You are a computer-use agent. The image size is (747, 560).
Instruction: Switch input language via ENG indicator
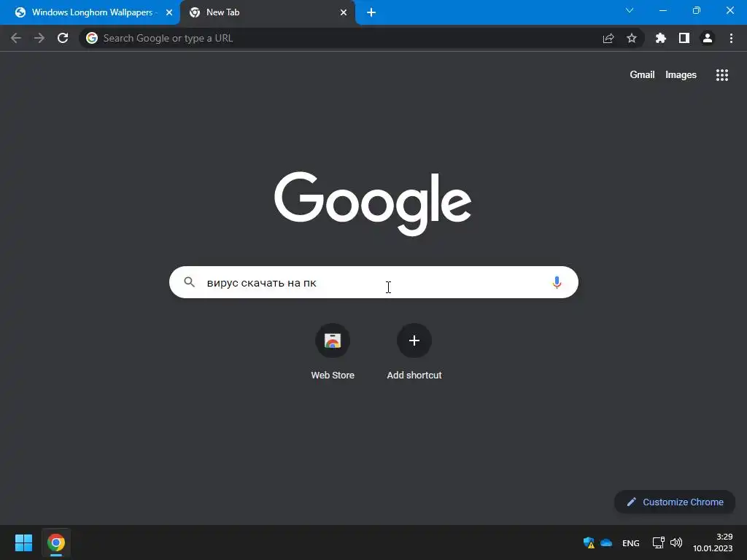631,542
